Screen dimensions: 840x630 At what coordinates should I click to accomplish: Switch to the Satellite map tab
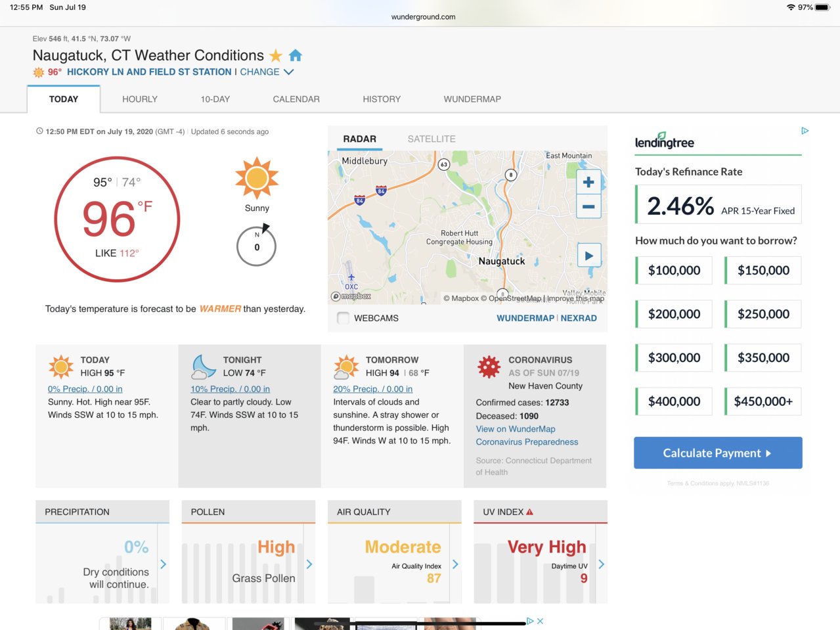(x=431, y=139)
